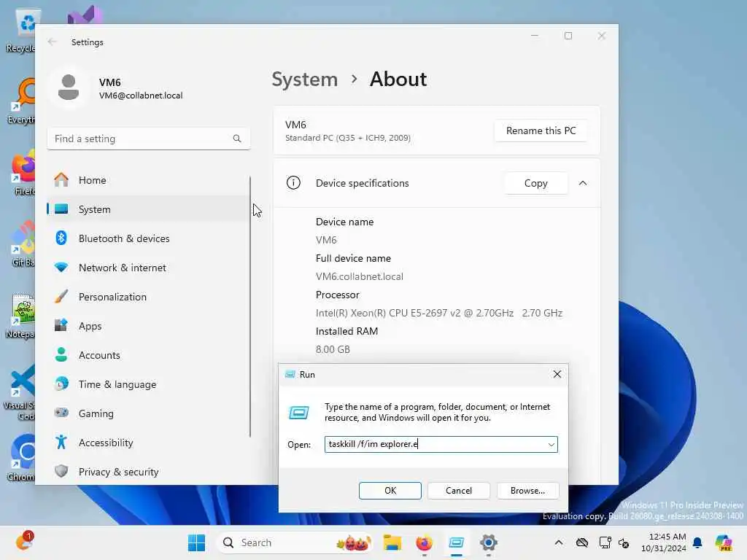Select the Firefox desktop shortcut

23,173
